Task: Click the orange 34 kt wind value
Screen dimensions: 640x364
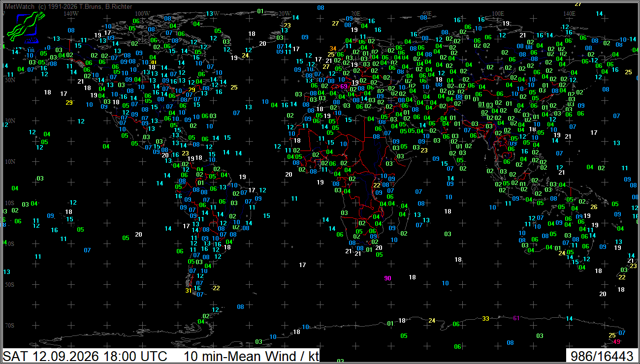Action: click(x=333, y=48)
